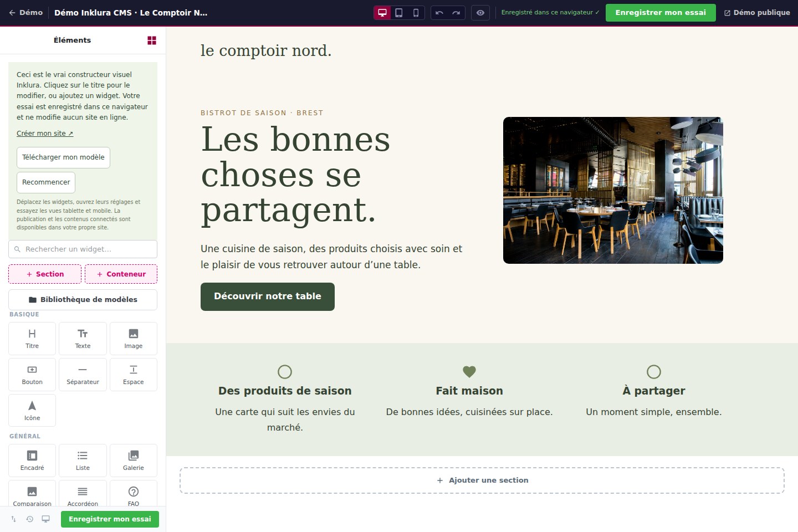Click Ajouter une section placeholder
The width and height of the screenshot is (798, 532).
[x=482, y=480]
